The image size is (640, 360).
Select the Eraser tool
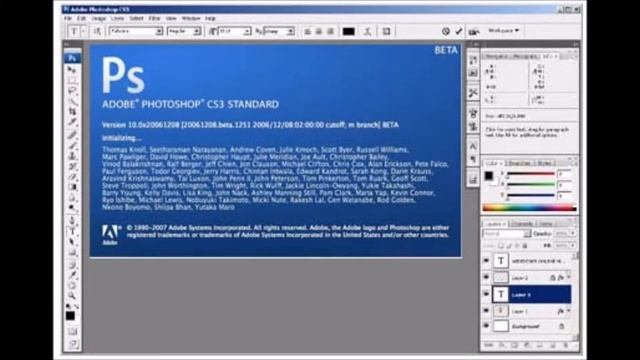pyautogui.click(x=72, y=177)
